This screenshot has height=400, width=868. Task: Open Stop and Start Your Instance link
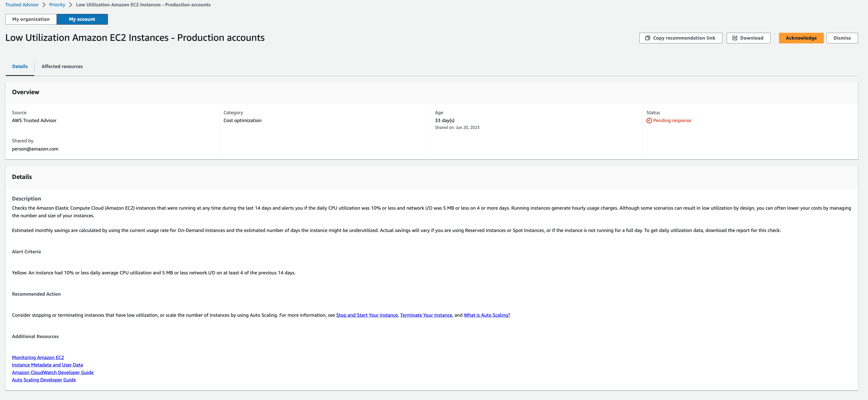tap(366, 315)
